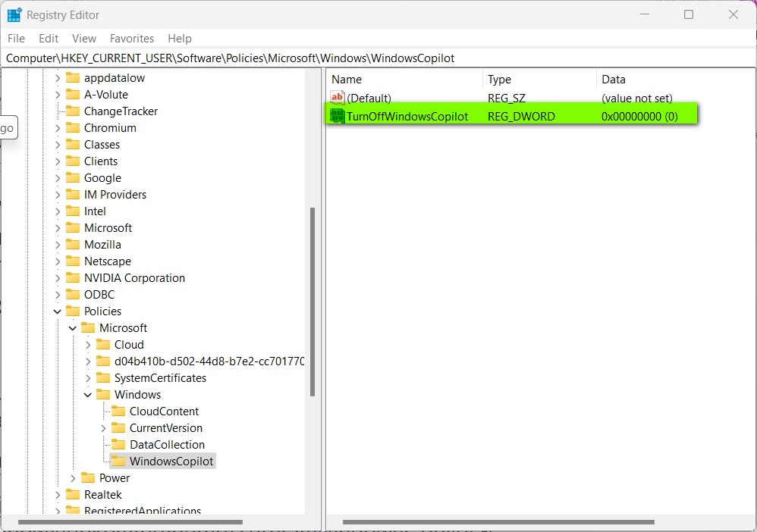The image size is (757, 532).
Task: Open the Favorites menu
Action: 131,38
